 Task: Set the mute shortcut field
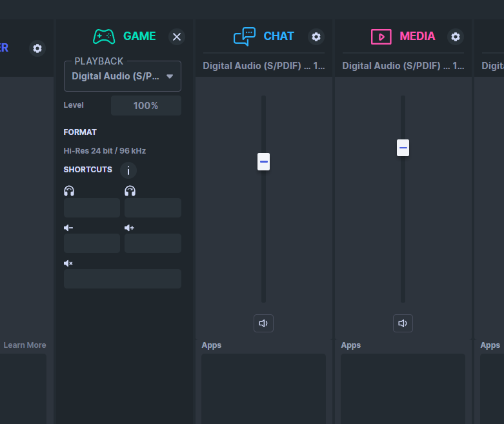[123, 279]
